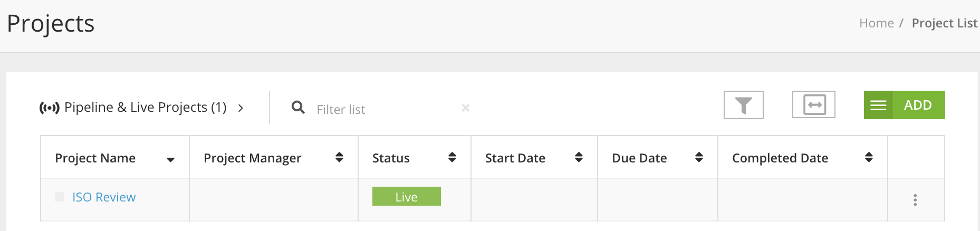Open the ISO Review project link

[104, 197]
